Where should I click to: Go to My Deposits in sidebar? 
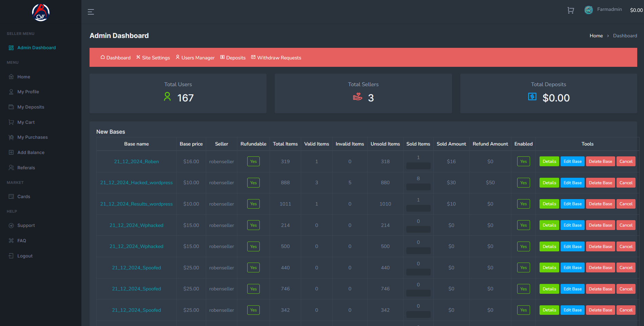(x=31, y=107)
